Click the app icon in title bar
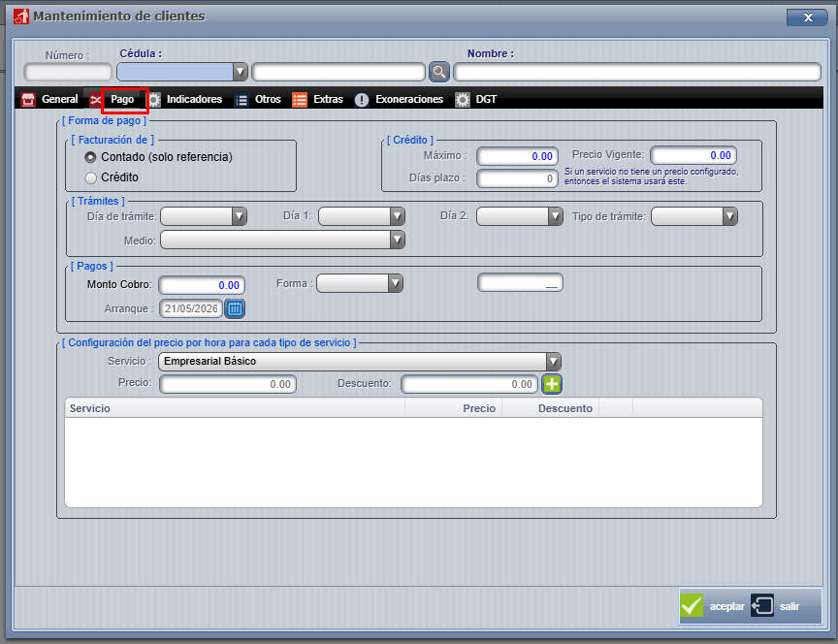Image resolution: width=838 pixels, height=644 pixels. coord(20,16)
